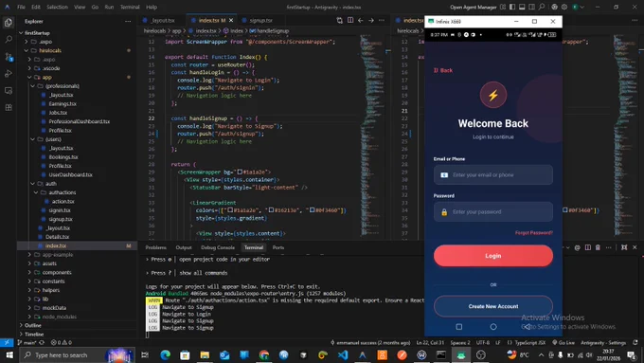This screenshot has width=644, height=363.
Task: Click the Email or Phone input field
Action: click(492, 174)
